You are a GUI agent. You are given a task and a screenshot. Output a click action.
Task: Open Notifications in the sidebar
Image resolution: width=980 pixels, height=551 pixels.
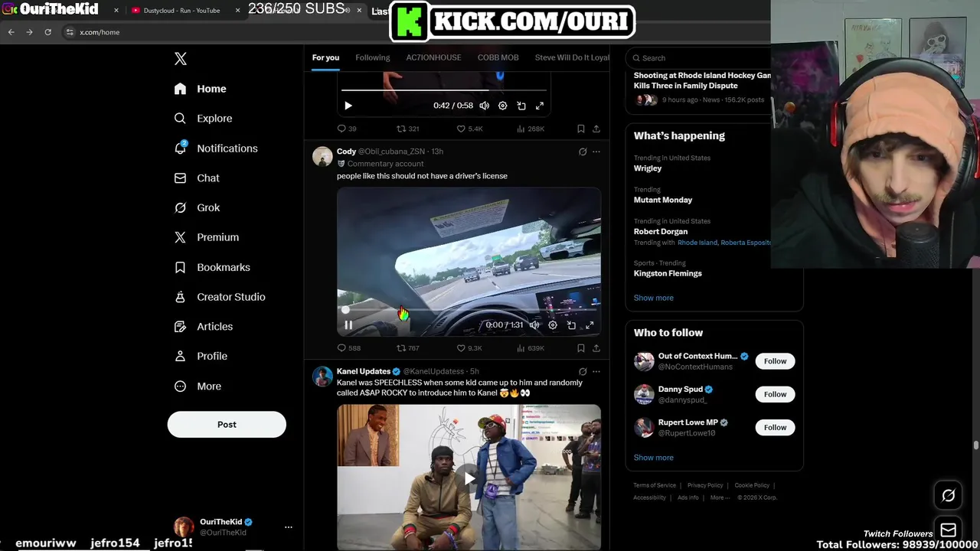(x=216, y=148)
